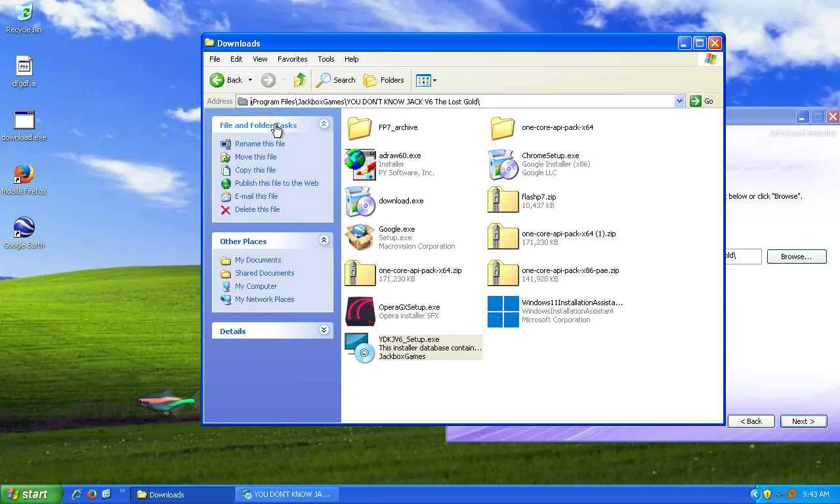Select the OperaGXSetup.exe icon
The width and height of the screenshot is (840, 504).
pos(360,311)
